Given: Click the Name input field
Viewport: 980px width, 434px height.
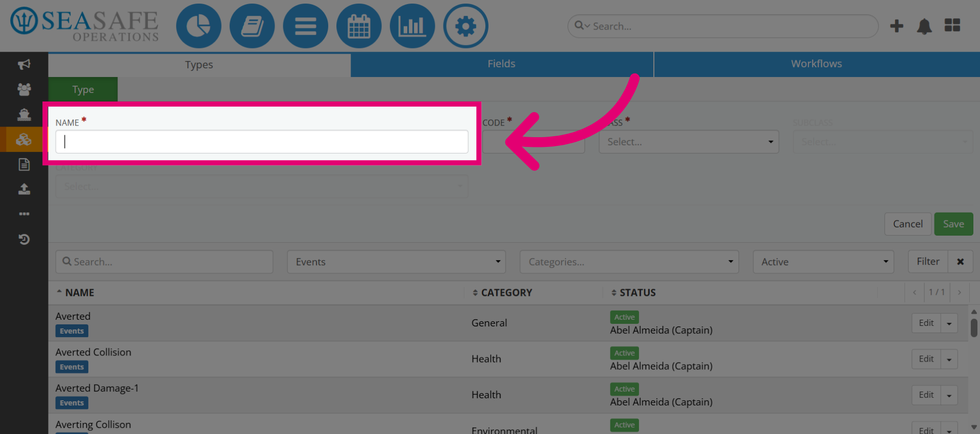Looking at the screenshot, I should click(x=262, y=142).
